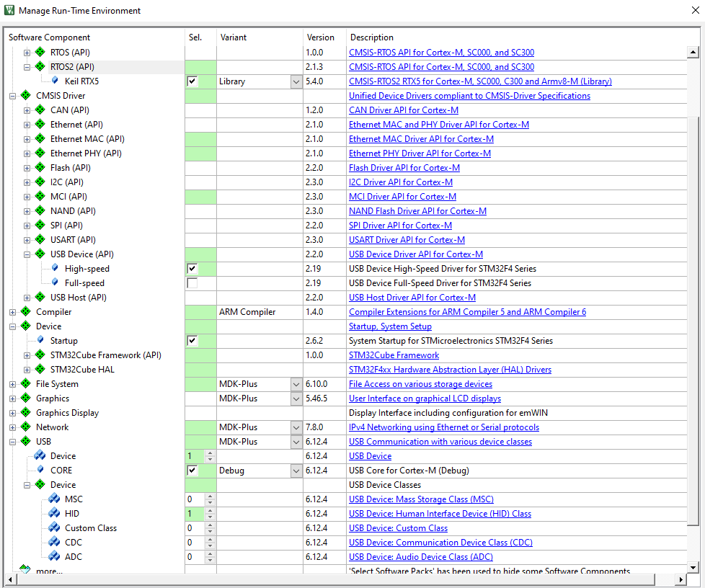
Task: Click the vertical scrollbar down arrow
Action: pyautogui.click(x=693, y=568)
